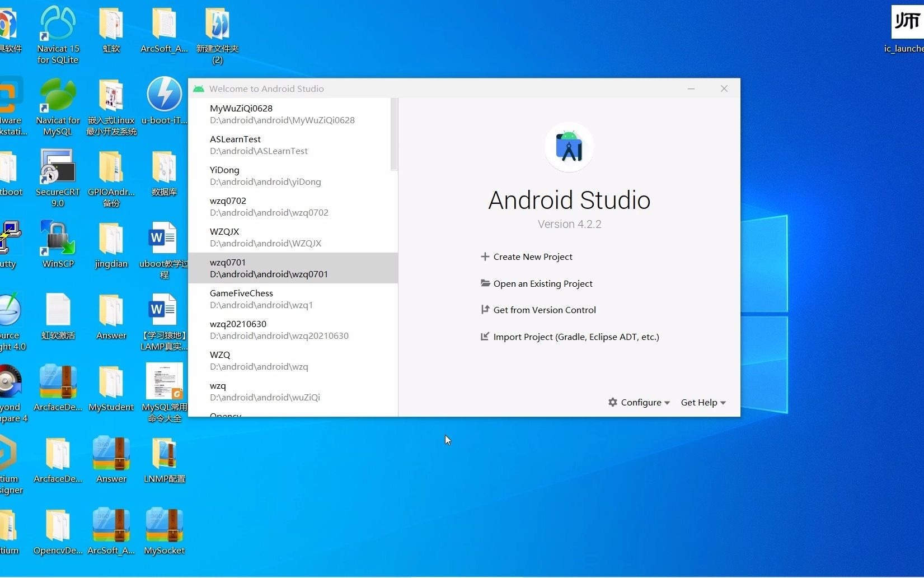Open recent project wzq20210630
Viewport: 924px width, 578px height.
click(293, 329)
